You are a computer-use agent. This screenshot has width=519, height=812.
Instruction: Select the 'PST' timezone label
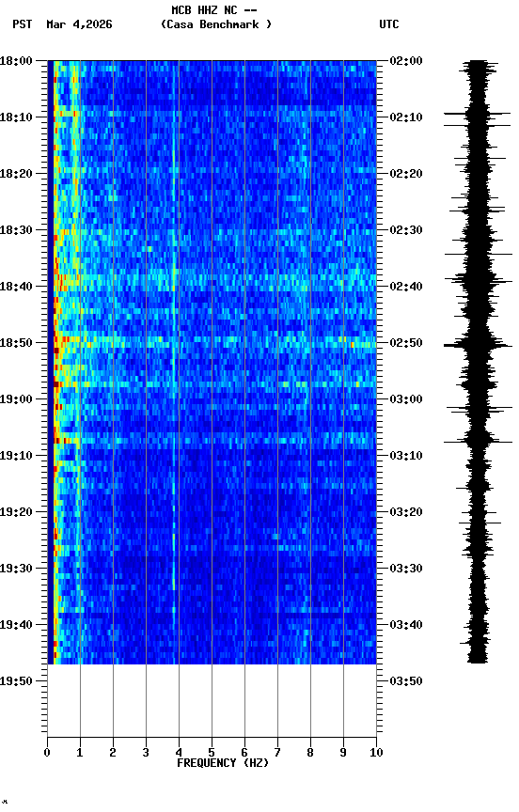(23, 24)
